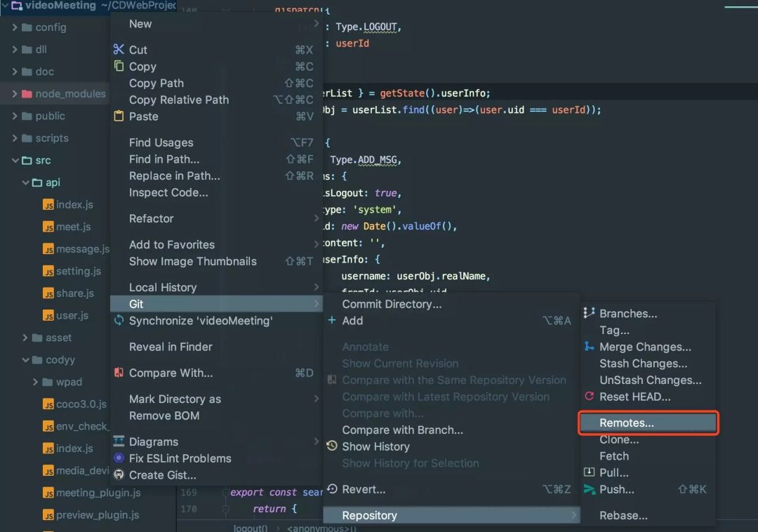
Task: Click the Pull icon
Action: [x=589, y=472]
